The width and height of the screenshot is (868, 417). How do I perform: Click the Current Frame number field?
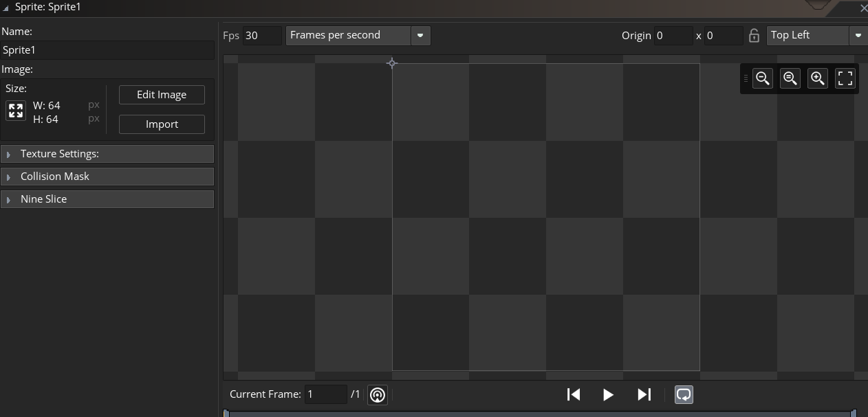(x=326, y=394)
